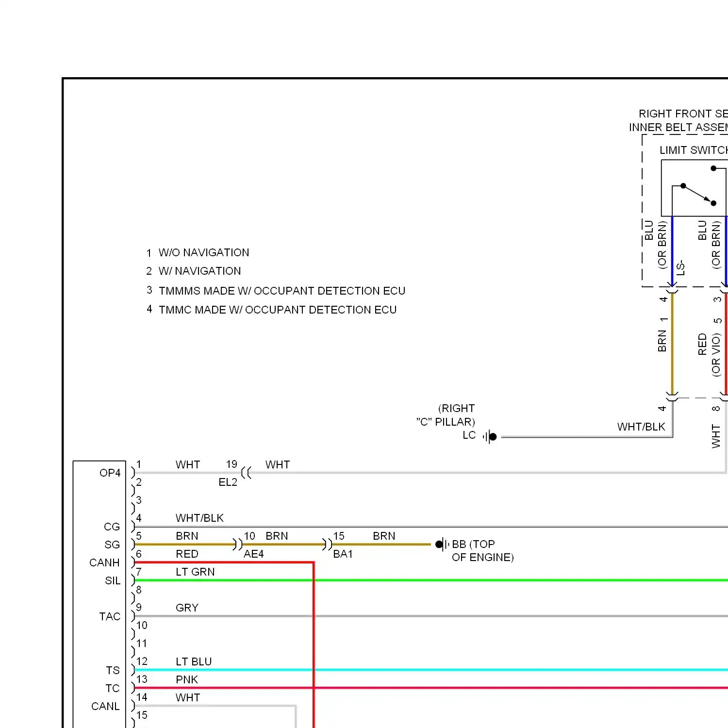Click 'WHT/BLK' label on the LC wire
Viewport: 728px width, 728px height.
click(641, 427)
